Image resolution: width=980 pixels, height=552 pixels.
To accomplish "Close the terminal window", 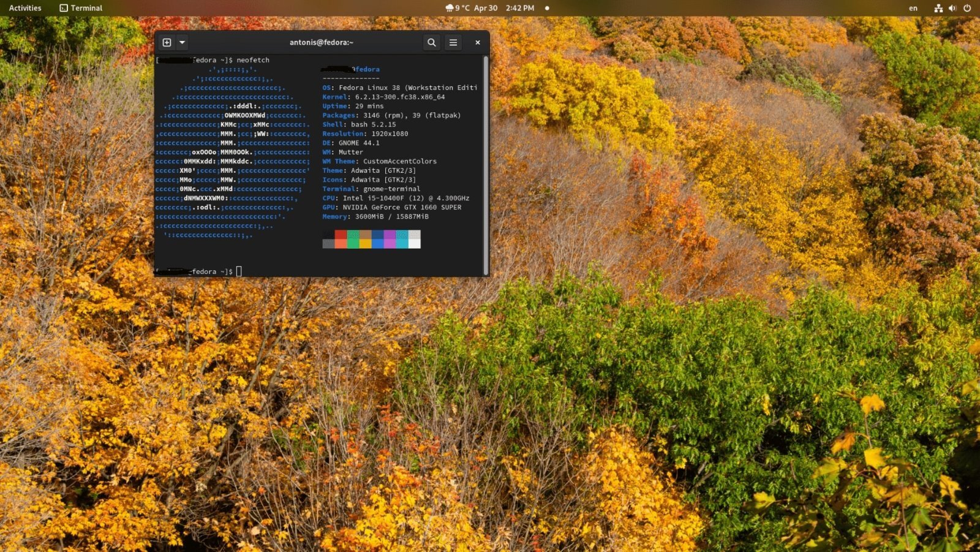I will 478,42.
